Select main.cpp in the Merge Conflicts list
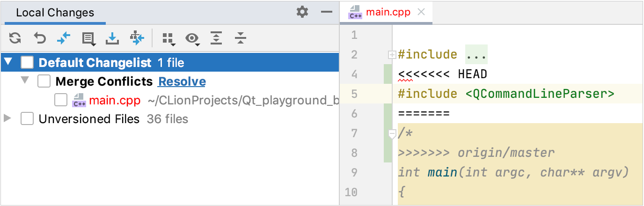Viewport: 644px width, 206px height. click(x=115, y=100)
